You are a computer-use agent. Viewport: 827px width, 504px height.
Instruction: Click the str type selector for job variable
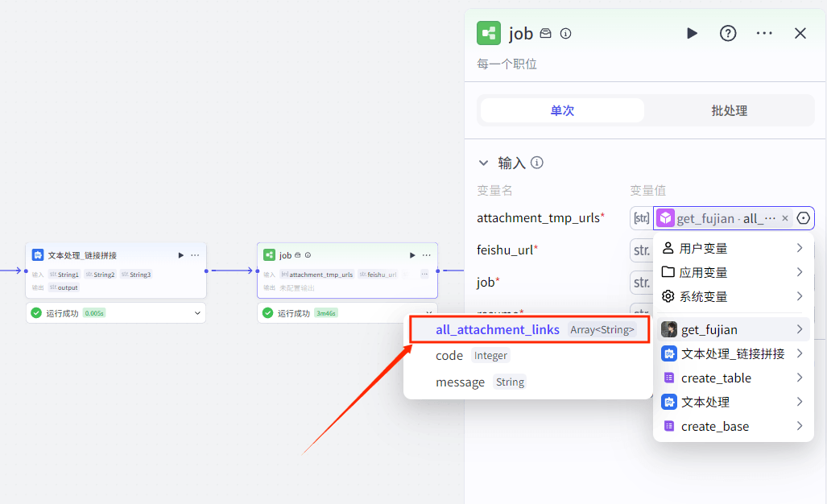coord(641,283)
